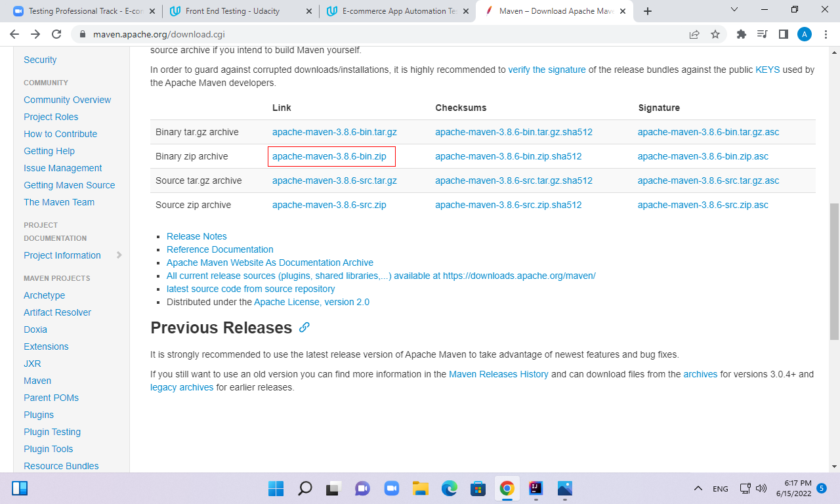Open Zoom from the taskbar
The width and height of the screenshot is (840, 504).
[x=392, y=488]
